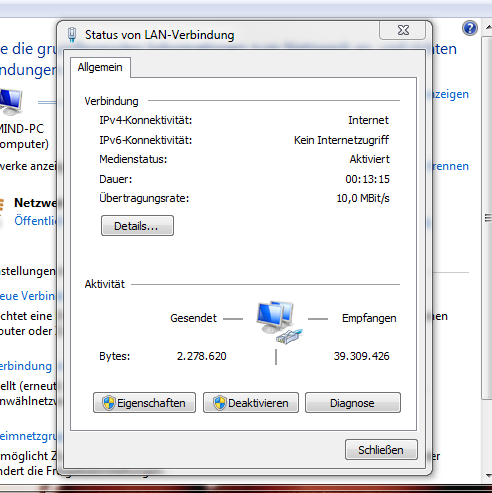Click the Empfangen label
The width and height of the screenshot is (492, 493).
click(369, 318)
